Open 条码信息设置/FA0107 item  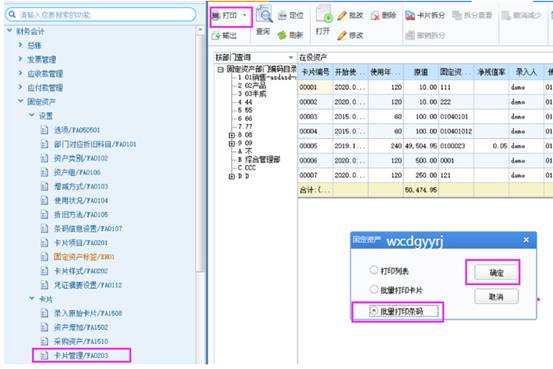(88, 229)
